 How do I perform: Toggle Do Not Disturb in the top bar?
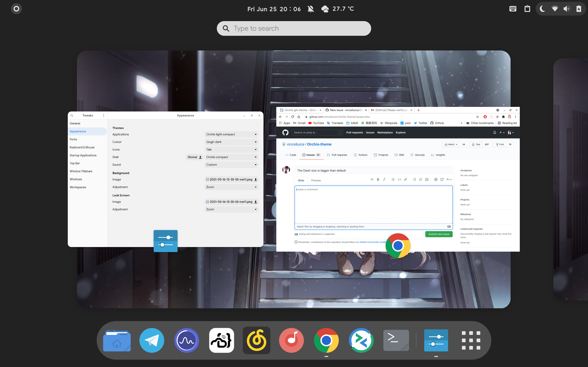click(x=310, y=9)
